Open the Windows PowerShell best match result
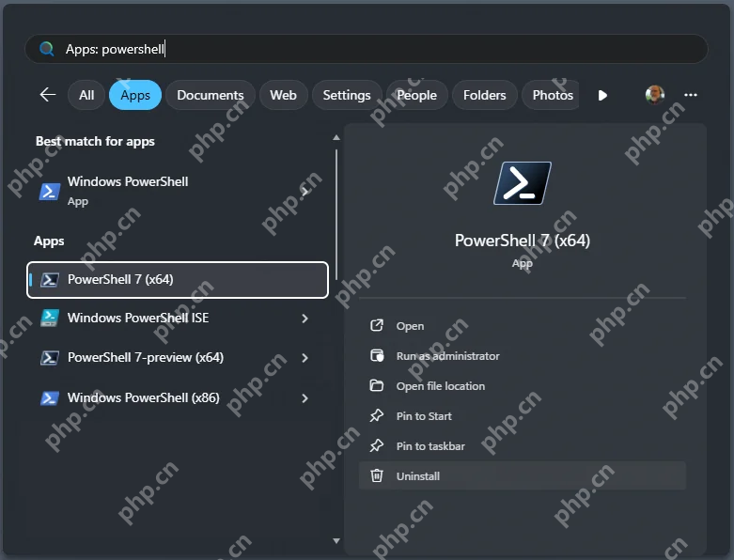734x560 pixels. (177, 192)
